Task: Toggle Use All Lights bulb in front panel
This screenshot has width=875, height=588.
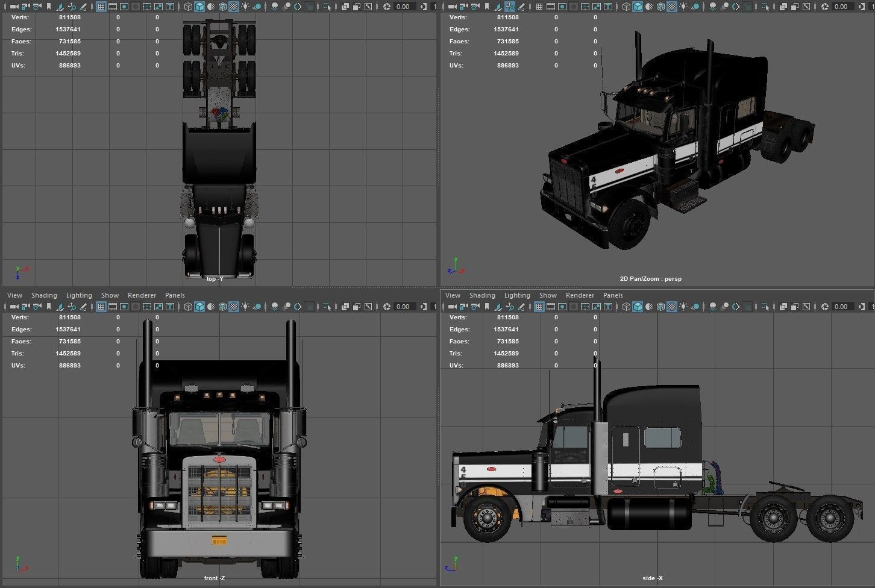Action: click(x=246, y=307)
